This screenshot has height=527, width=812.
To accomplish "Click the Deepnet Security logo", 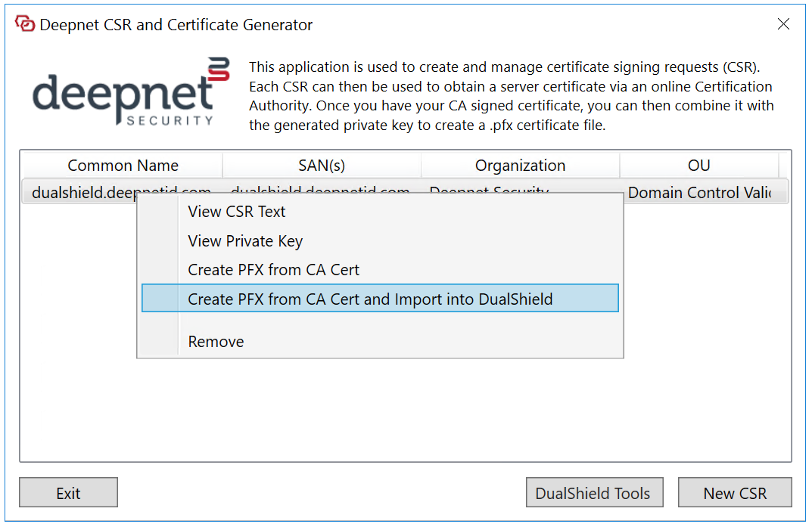I will click(130, 93).
